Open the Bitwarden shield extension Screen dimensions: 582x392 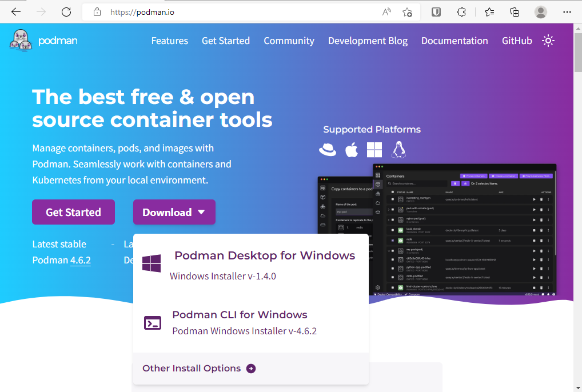(436, 12)
